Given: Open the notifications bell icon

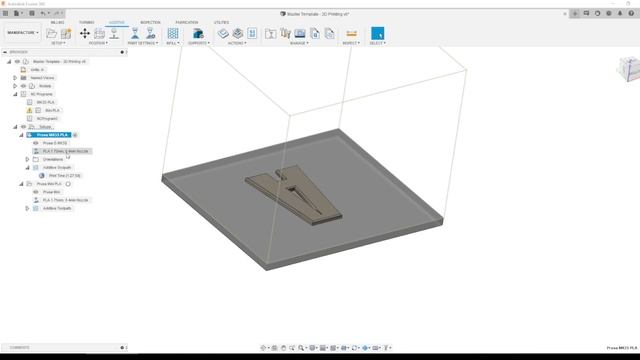Looking at the screenshot, I should 620,13.
